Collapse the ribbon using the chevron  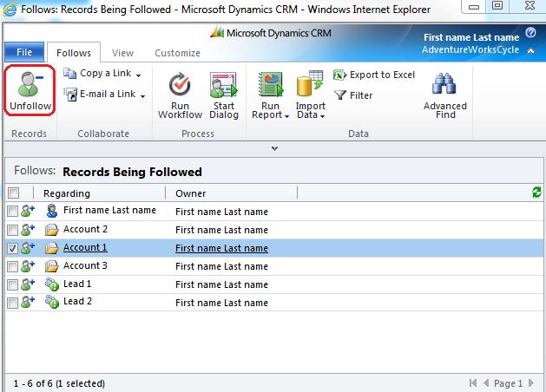[274, 148]
